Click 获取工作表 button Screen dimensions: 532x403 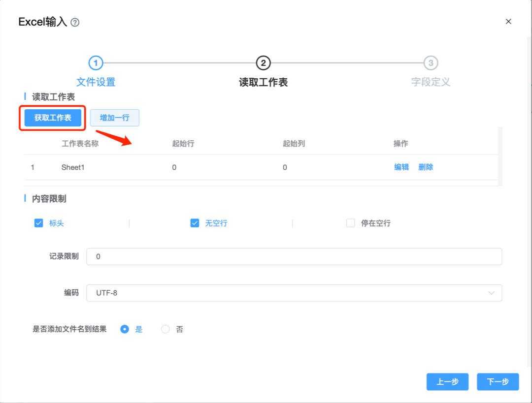53,118
